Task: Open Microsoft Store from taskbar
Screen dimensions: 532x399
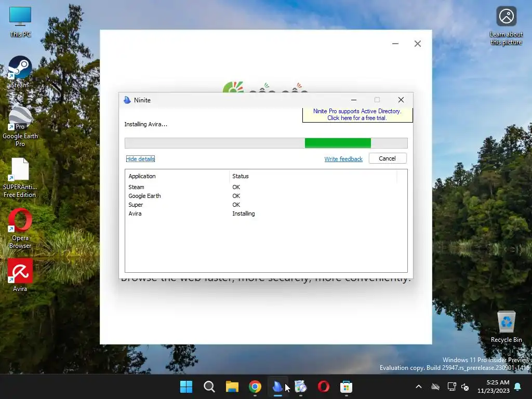Action: [x=346, y=387]
